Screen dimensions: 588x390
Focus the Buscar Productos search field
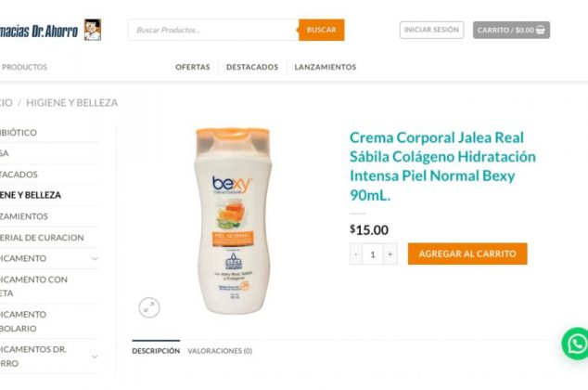[213, 30]
